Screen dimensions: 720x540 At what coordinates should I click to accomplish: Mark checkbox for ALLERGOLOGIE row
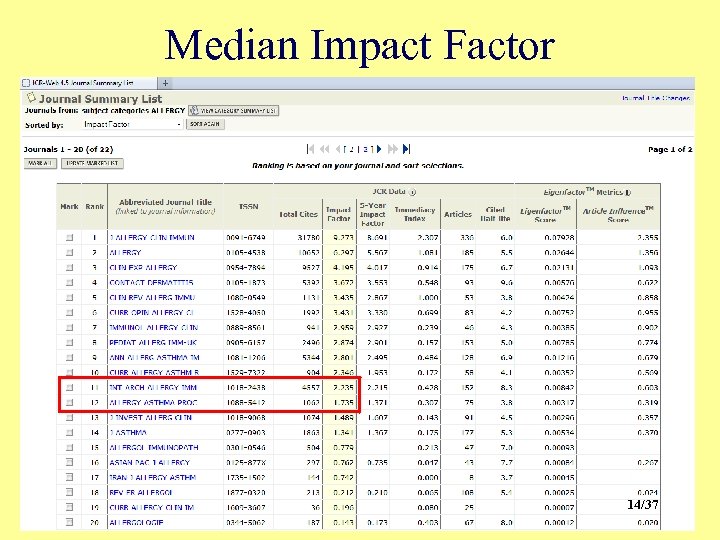69,522
